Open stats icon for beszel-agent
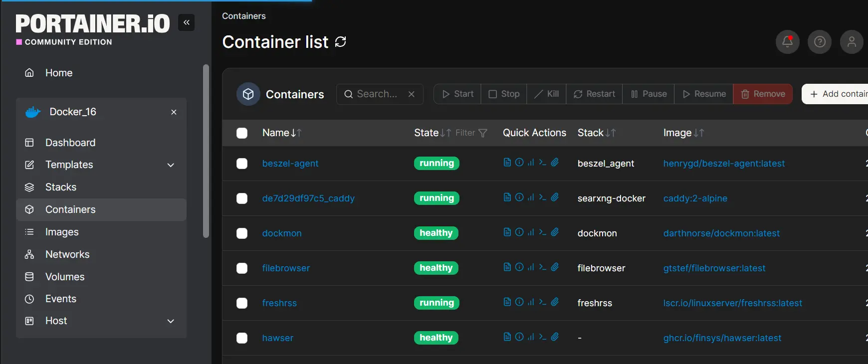 531,162
